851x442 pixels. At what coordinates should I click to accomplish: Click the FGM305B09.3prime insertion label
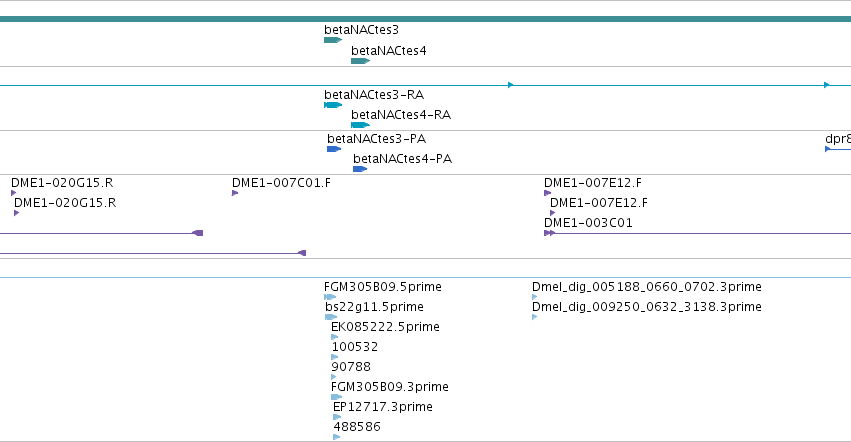[x=390, y=387]
